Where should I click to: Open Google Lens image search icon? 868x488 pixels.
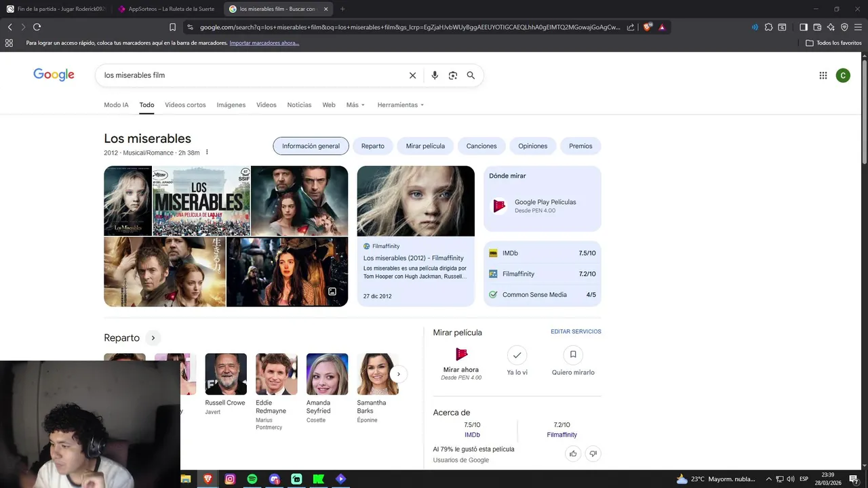click(x=453, y=75)
